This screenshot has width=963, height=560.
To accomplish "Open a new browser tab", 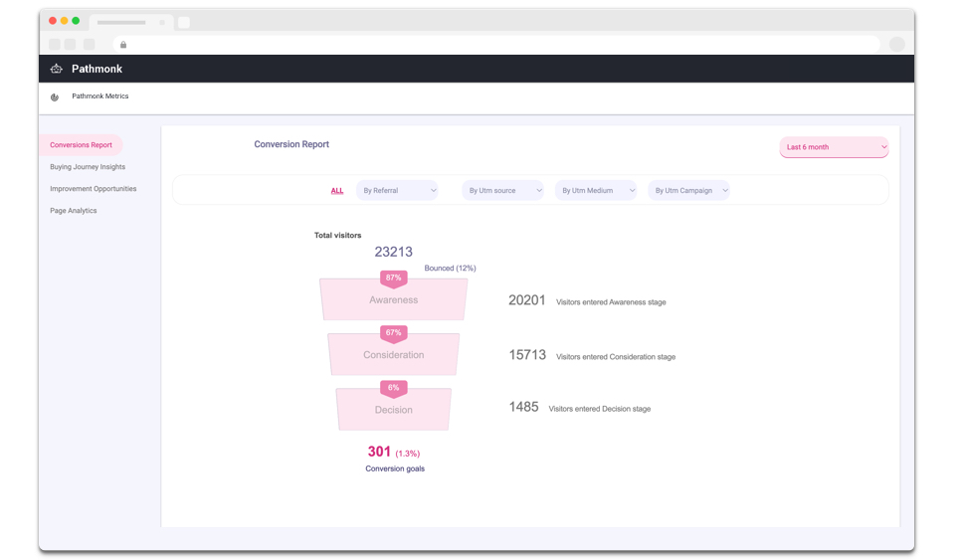I will [x=183, y=22].
